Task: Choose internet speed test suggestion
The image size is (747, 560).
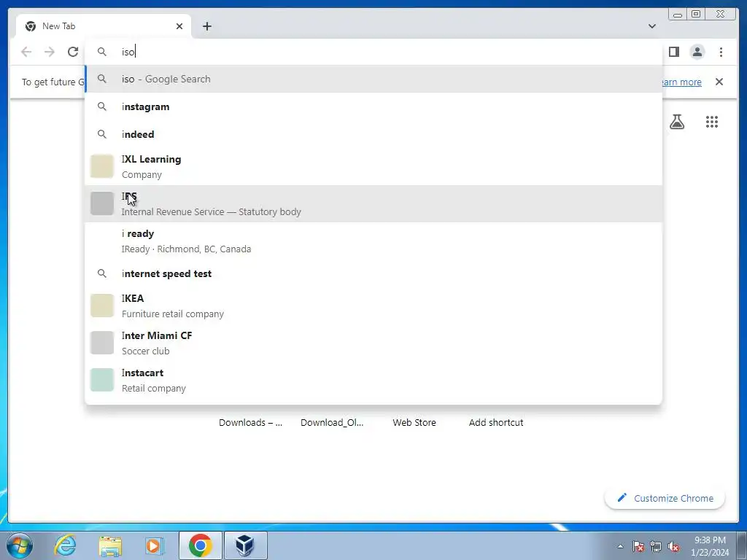Action: [x=373, y=273]
